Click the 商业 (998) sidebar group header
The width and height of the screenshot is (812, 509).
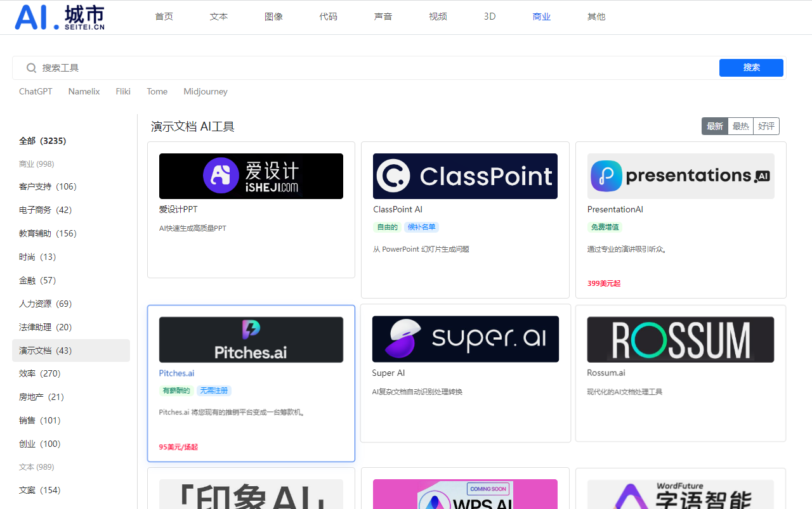[37, 164]
